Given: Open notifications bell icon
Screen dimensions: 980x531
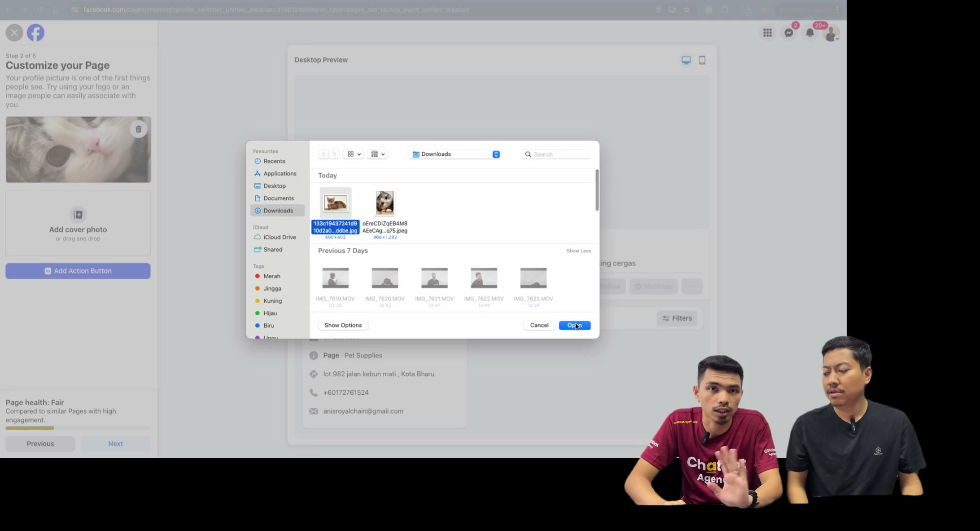Looking at the screenshot, I should [810, 33].
